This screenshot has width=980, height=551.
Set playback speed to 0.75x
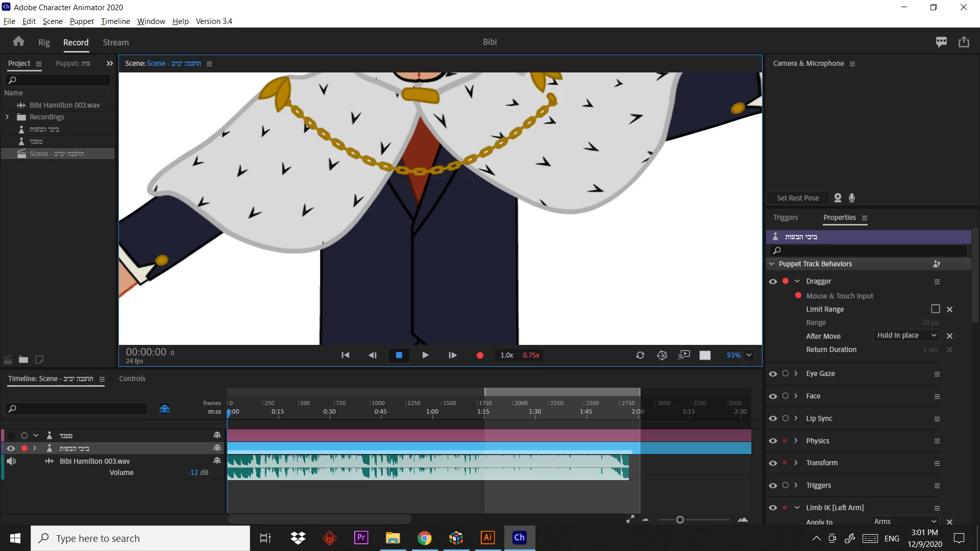[x=531, y=356]
